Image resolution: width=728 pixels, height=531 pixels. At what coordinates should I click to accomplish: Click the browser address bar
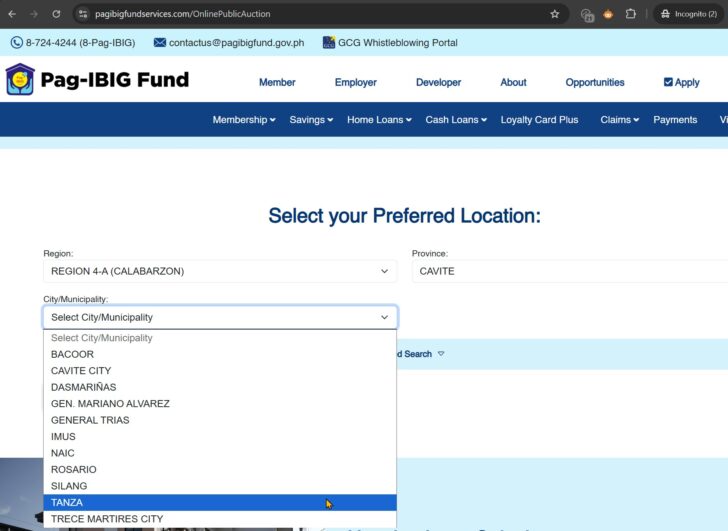[300, 14]
